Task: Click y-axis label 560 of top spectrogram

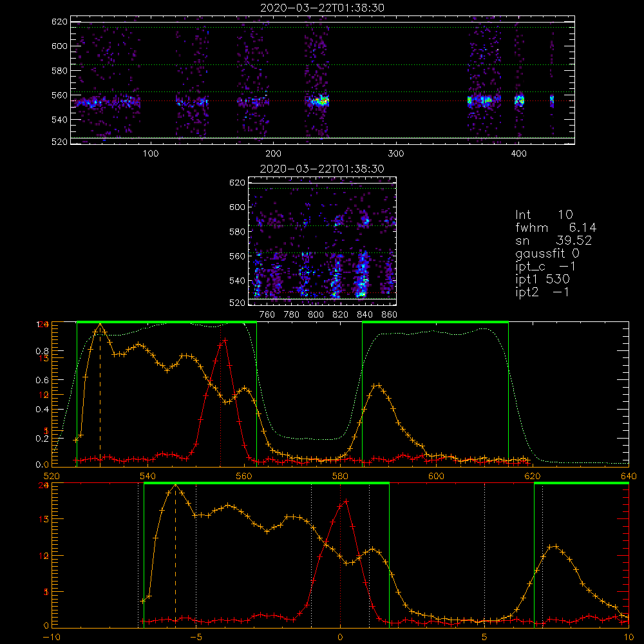Action: coord(59,95)
